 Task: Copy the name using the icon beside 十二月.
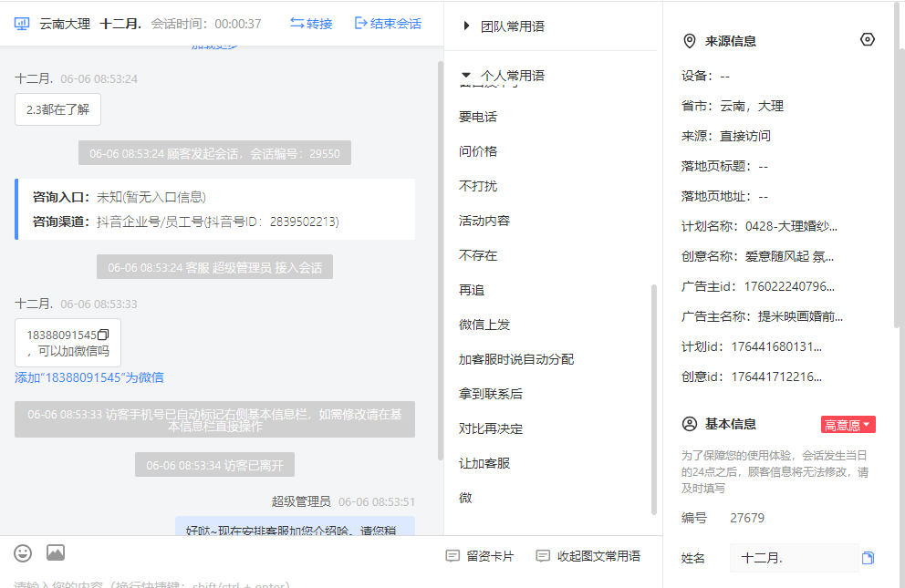(868, 558)
